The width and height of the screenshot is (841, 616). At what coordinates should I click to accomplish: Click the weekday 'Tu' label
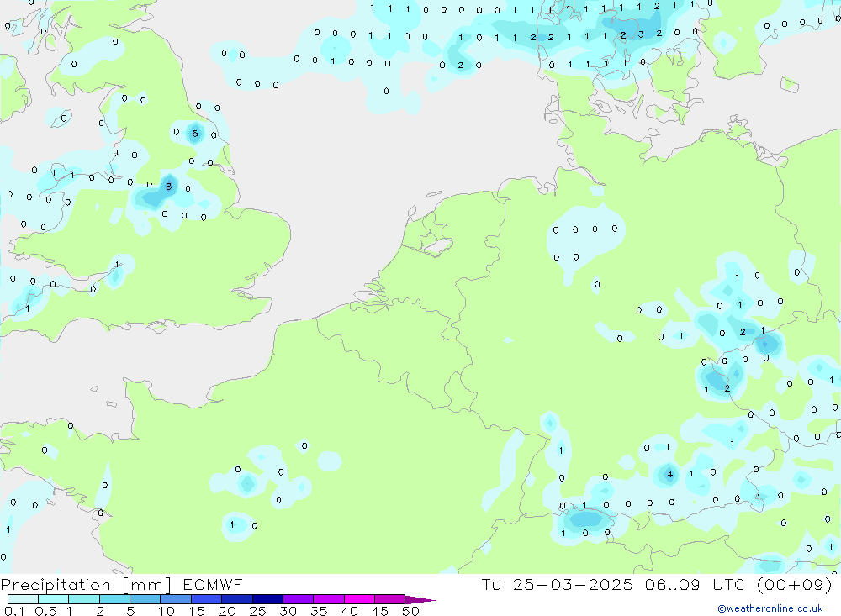click(491, 585)
